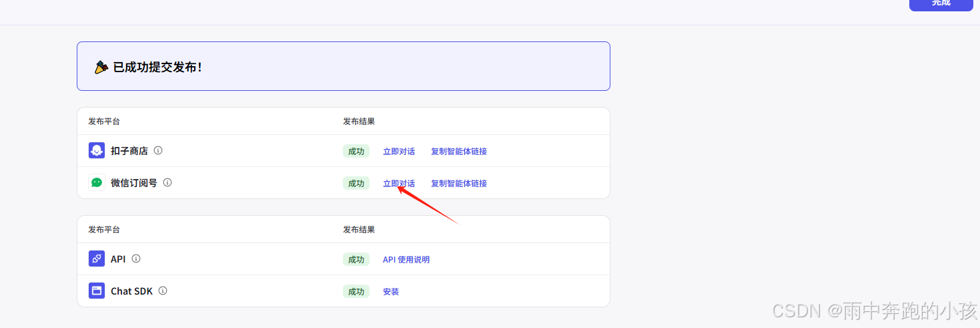Click the 安装 link for Chat SDK
The image size is (980, 328).
coord(391,292)
